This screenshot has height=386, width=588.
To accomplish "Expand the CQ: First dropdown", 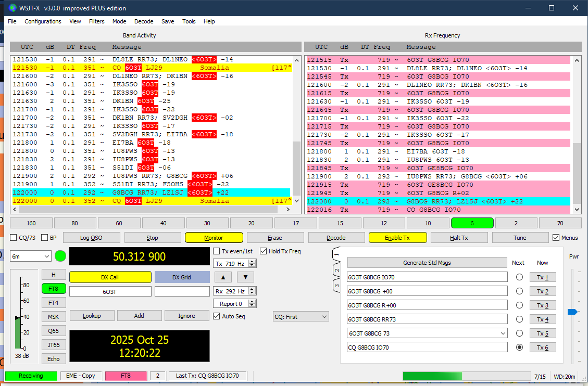I will point(301,317).
